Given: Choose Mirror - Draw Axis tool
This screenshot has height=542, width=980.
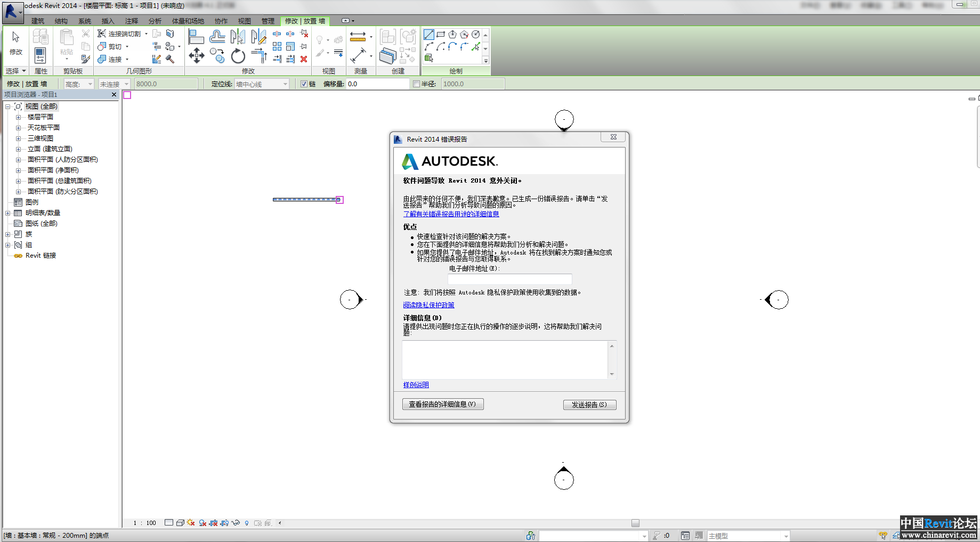Looking at the screenshot, I should tap(258, 37).
